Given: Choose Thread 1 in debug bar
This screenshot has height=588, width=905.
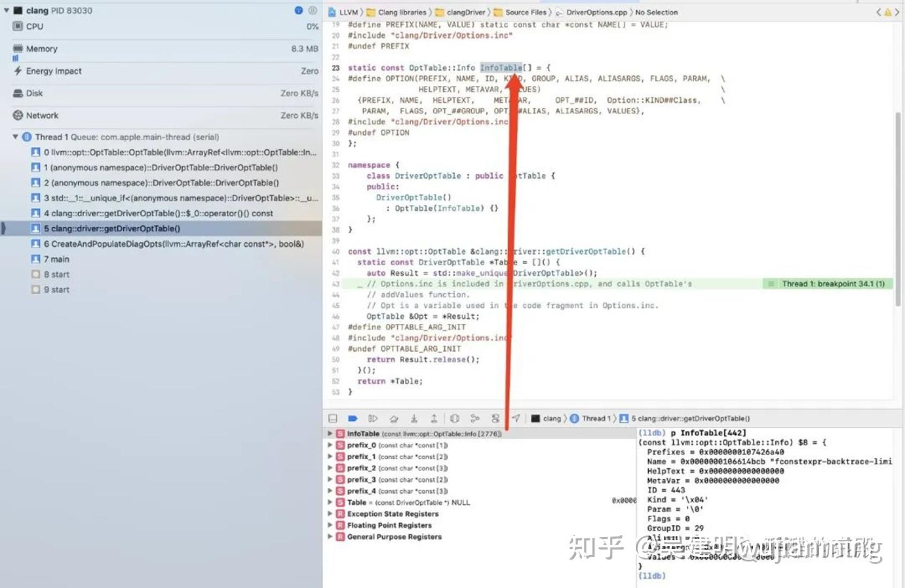Looking at the screenshot, I should pos(590,419).
